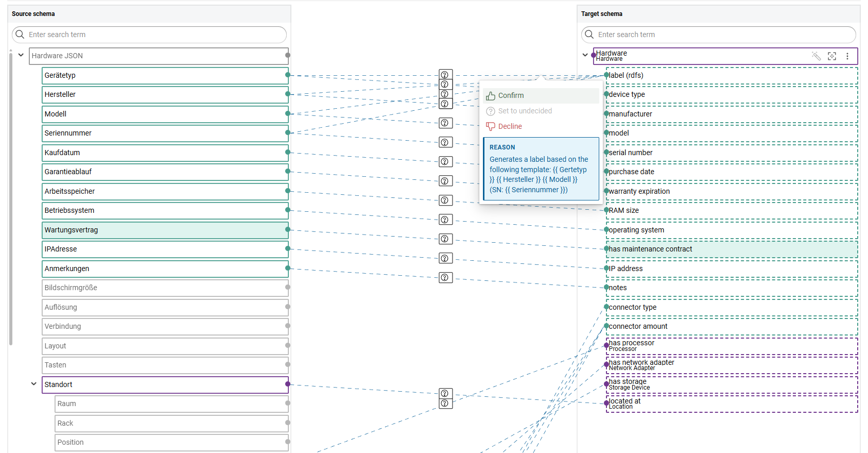Click the source schema search field
The width and height of the screenshot is (868, 453).
[x=154, y=35]
